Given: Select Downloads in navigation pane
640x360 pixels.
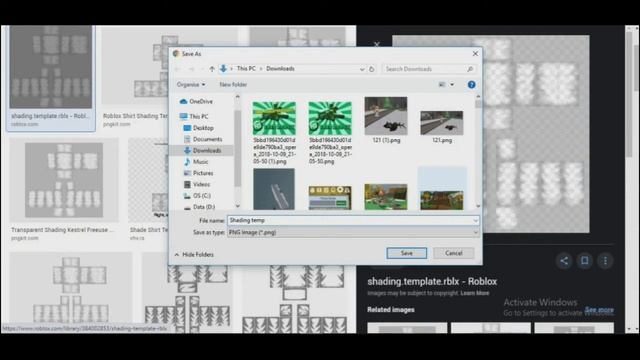Looking at the screenshot, I should pyautogui.click(x=203, y=151).
